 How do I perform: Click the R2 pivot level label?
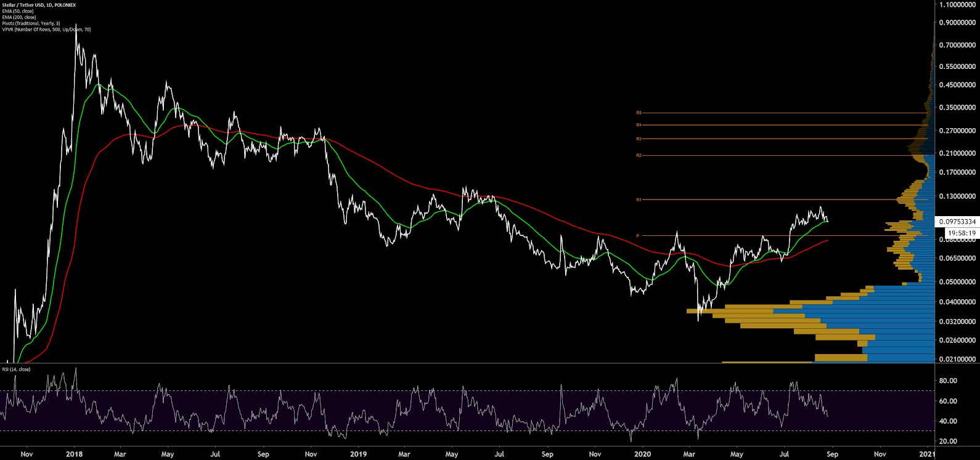pos(639,155)
